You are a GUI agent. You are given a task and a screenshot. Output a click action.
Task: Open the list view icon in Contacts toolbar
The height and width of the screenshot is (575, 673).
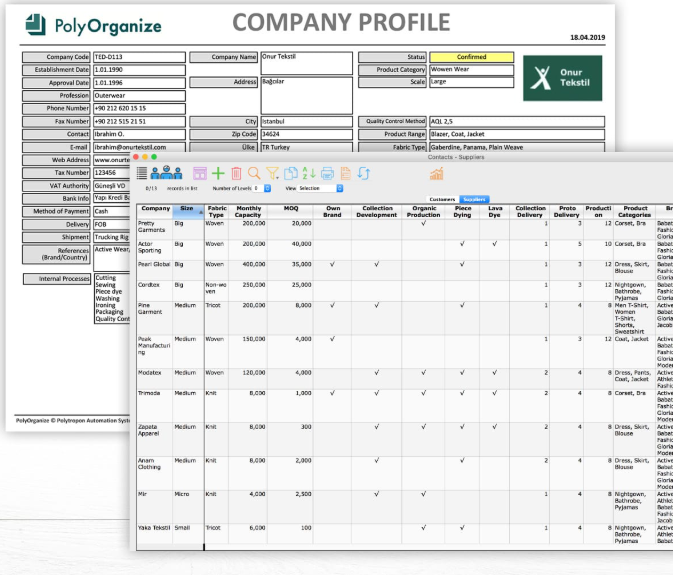142,173
